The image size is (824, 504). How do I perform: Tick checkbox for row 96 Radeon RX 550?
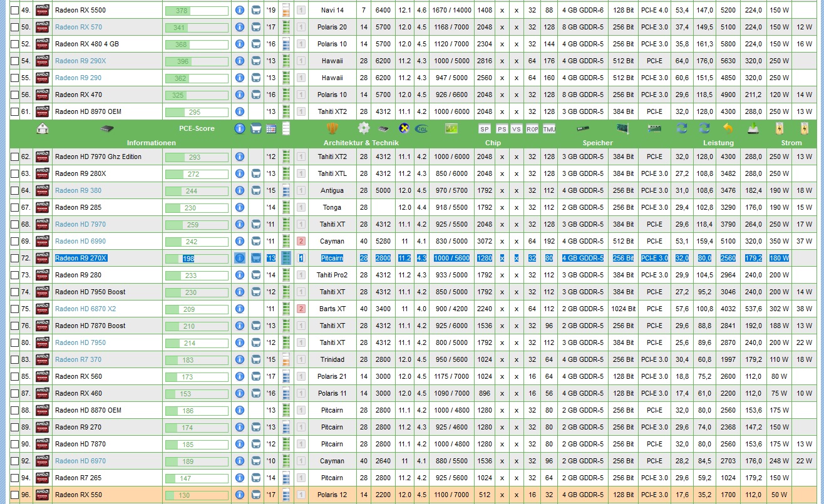click(15, 495)
